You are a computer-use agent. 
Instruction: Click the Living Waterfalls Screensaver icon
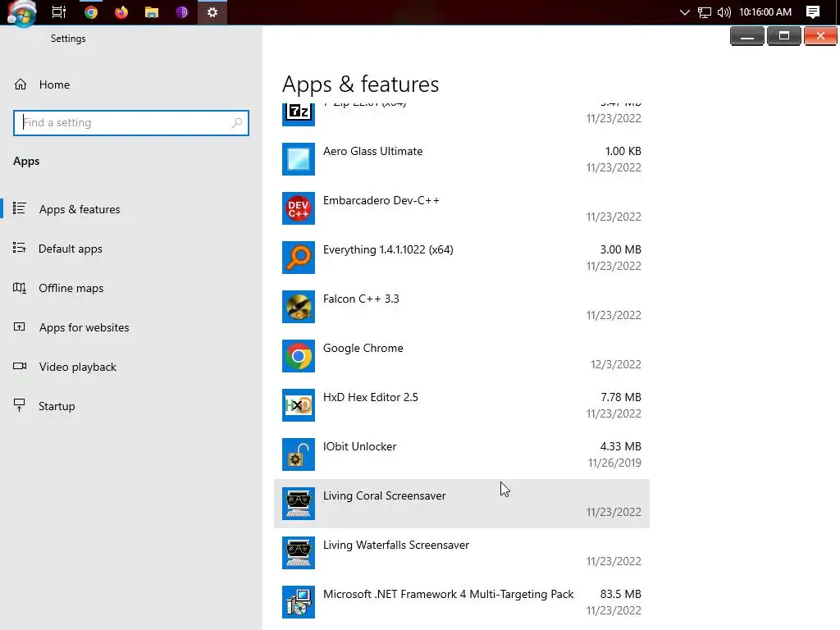[299, 554]
